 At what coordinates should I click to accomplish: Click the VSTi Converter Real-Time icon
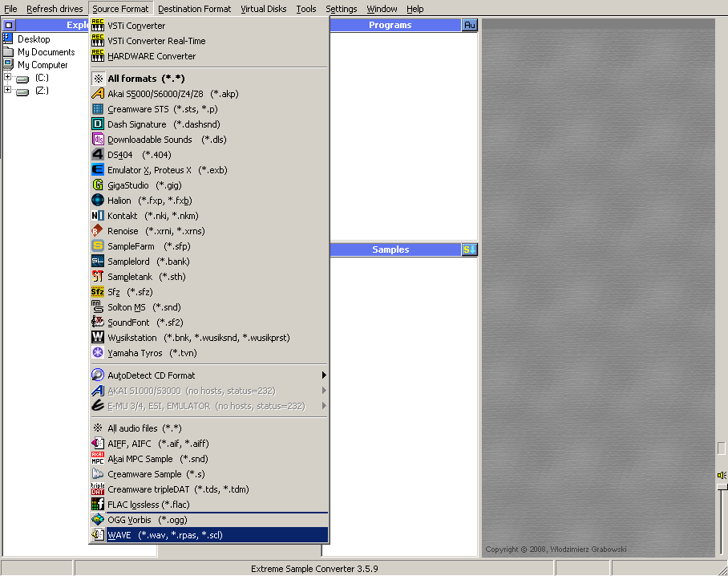[x=98, y=41]
